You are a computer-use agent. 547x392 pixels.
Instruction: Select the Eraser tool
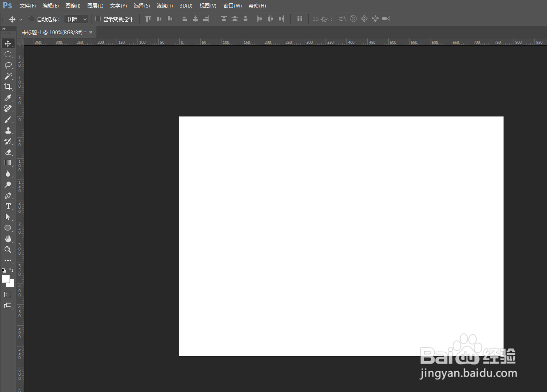click(8, 152)
